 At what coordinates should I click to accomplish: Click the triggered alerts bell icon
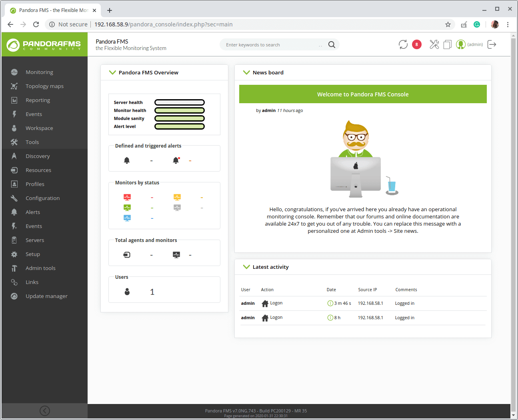click(176, 160)
